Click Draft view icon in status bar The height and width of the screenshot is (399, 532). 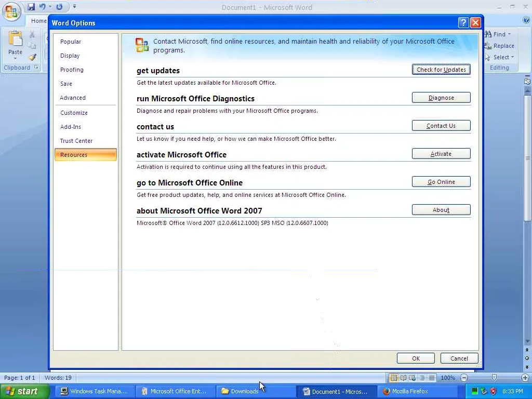tap(432, 378)
